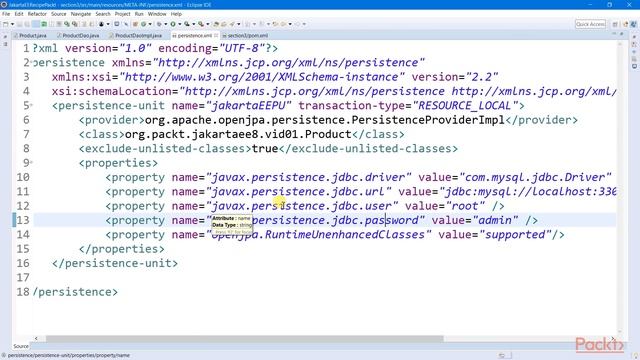
Task: Click the org.packt.jakartaee8.vid01.Product class text
Action: click(x=238, y=134)
